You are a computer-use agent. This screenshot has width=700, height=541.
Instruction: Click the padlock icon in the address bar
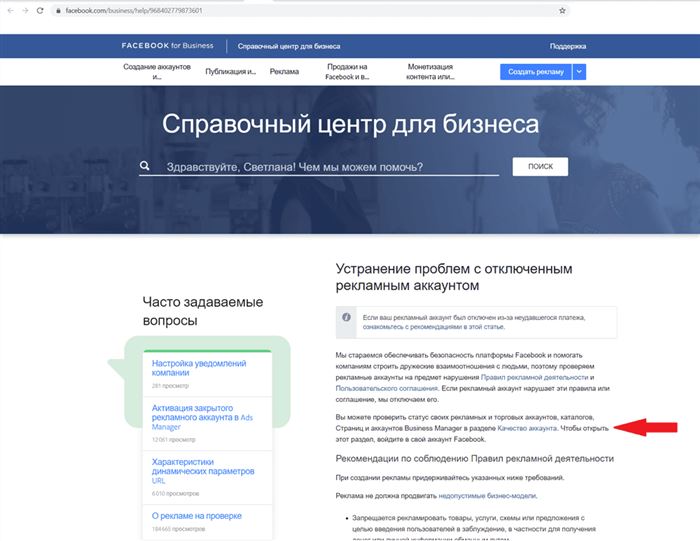click(x=58, y=10)
